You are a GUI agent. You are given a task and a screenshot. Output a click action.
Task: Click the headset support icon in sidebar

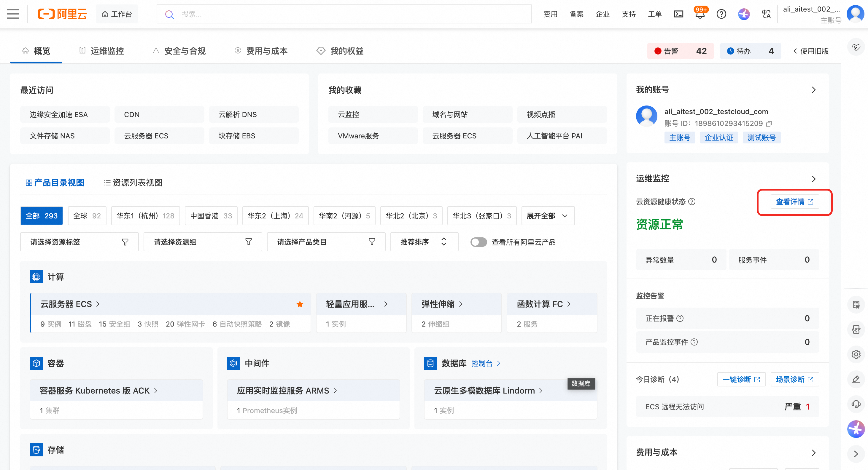click(856, 404)
